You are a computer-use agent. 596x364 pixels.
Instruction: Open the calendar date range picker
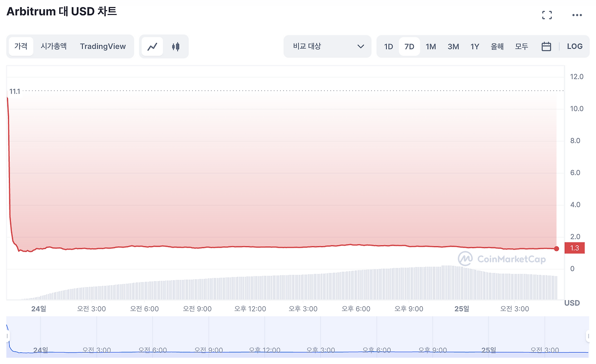(x=547, y=47)
